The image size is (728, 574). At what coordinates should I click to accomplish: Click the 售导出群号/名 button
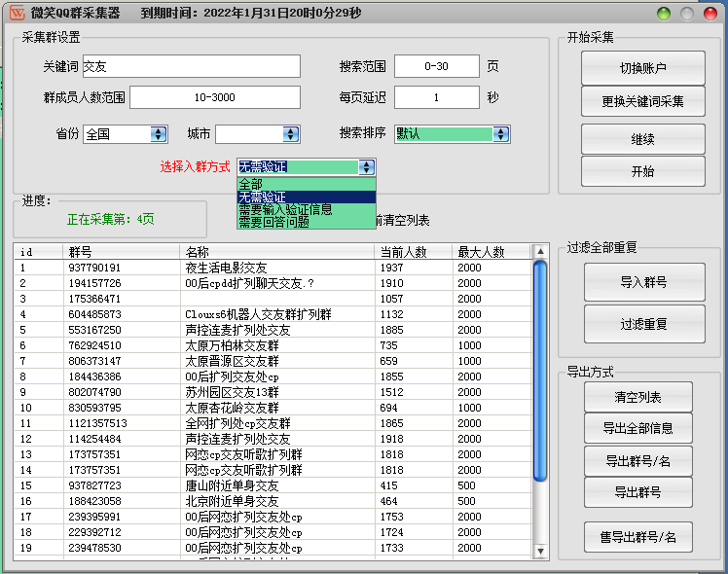[x=637, y=537]
